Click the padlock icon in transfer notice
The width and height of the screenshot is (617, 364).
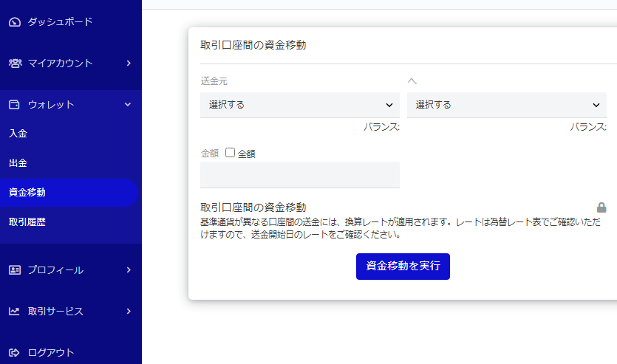[601, 207]
